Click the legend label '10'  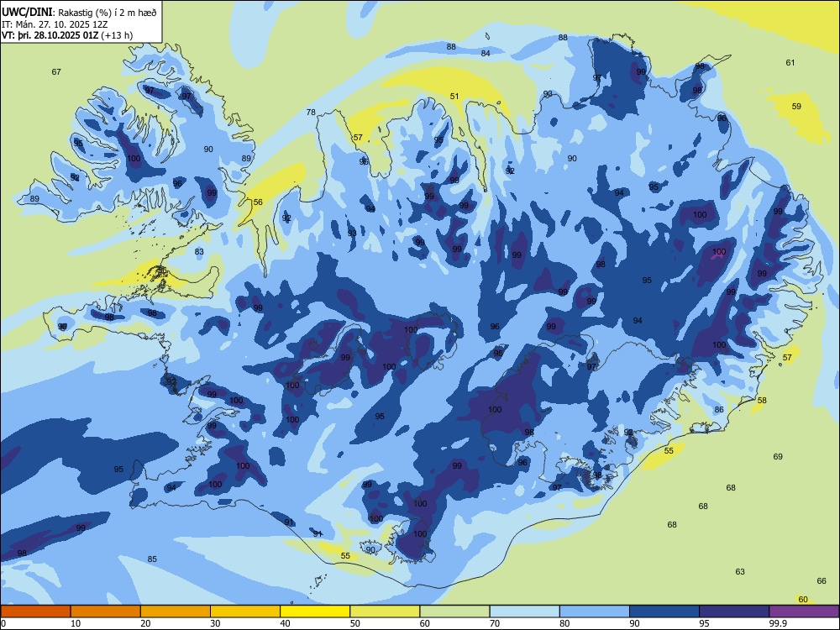pos(76,623)
